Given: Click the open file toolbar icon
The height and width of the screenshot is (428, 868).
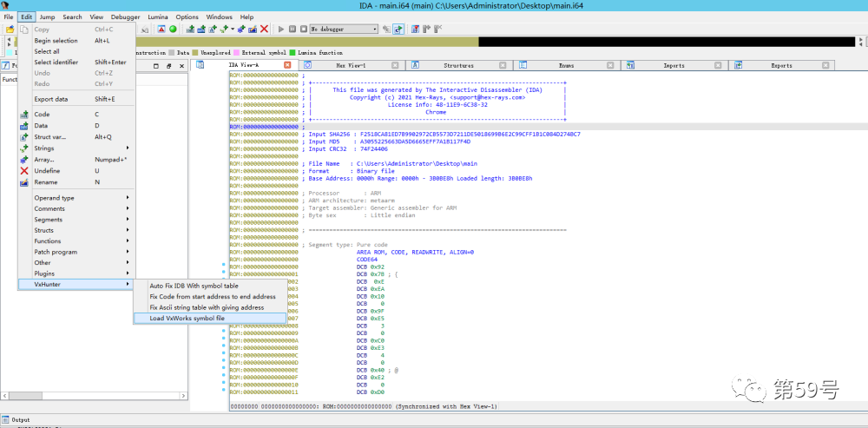Looking at the screenshot, I should pos(10,30).
